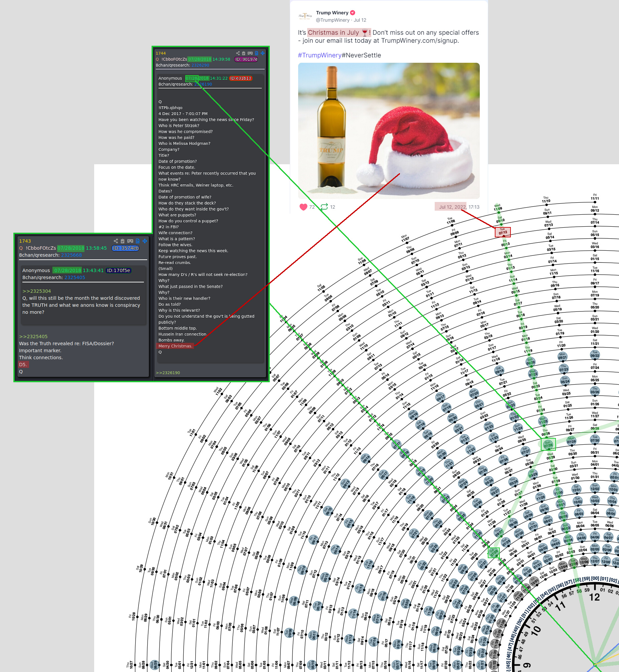Open 8chan post link 2326290

[x=200, y=65]
